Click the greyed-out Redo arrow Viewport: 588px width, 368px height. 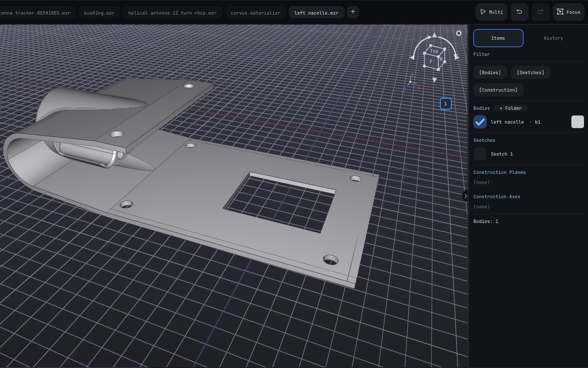pyautogui.click(x=540, y=12)
